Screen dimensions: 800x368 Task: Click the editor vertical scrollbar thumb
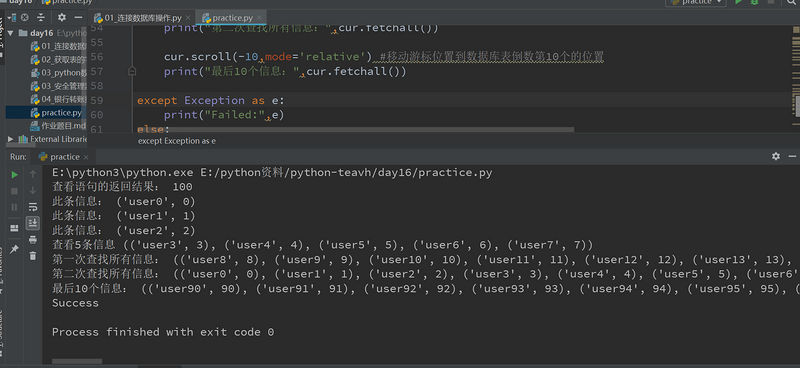pos(797,105)
